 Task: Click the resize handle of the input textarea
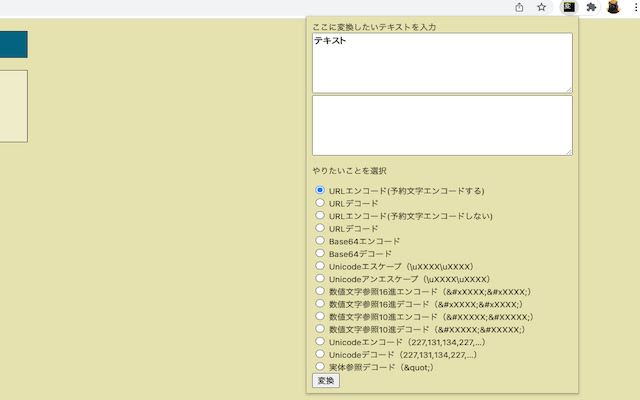coord(569,89)
